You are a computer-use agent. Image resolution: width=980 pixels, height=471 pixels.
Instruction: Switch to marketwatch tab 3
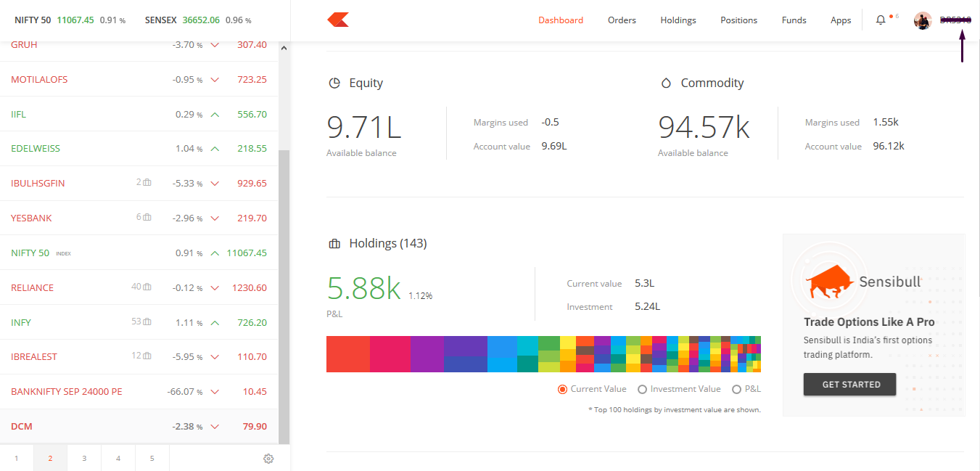[84, 459]
